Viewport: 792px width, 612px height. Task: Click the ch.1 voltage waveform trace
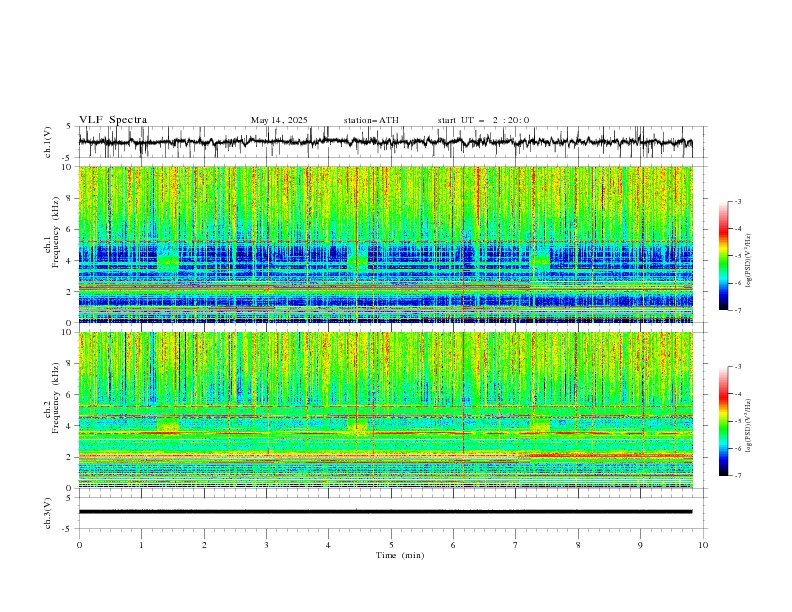coord(385,142)
